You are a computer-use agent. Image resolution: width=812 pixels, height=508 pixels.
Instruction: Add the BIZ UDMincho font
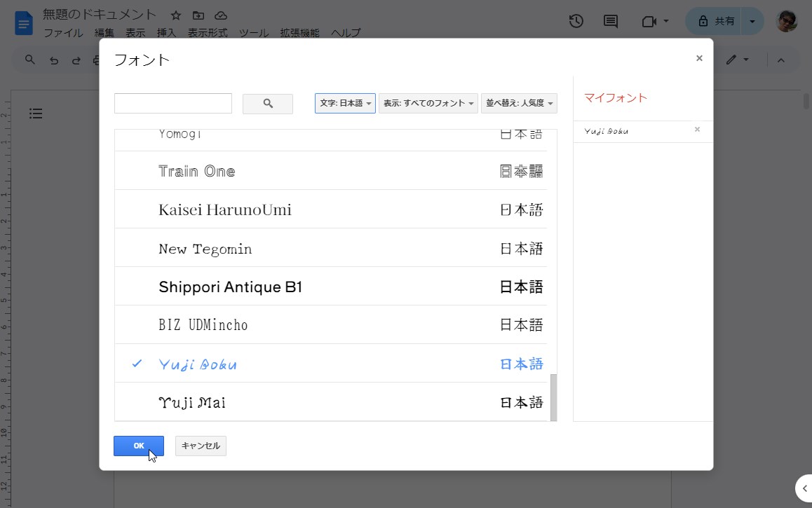coord(331,325)
